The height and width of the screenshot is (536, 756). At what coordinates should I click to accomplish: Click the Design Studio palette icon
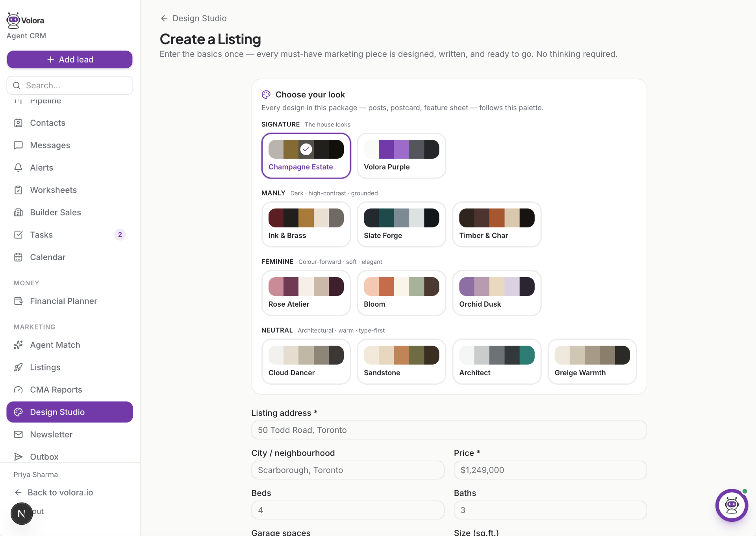click(18, 412)
